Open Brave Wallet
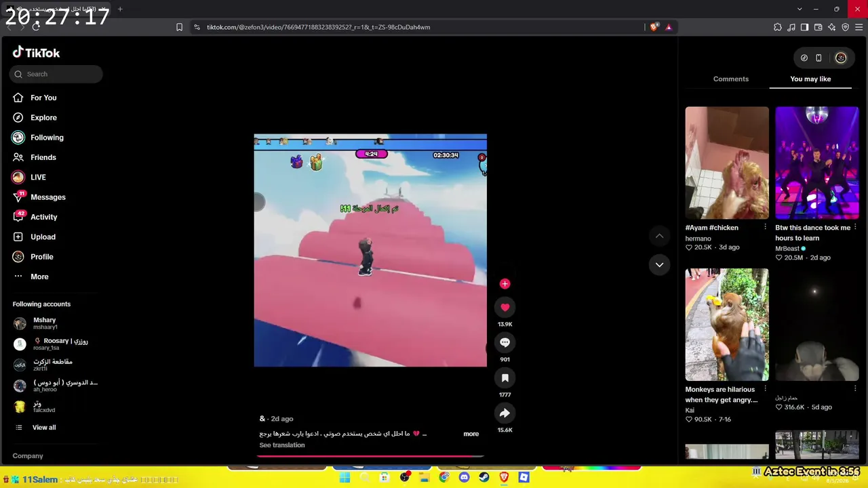The width and height of the screenshot is (868, 488). (x=818, y=27)
